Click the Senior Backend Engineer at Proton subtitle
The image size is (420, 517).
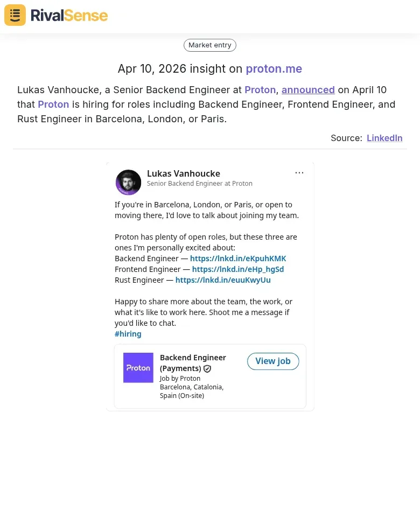point(200,184)
